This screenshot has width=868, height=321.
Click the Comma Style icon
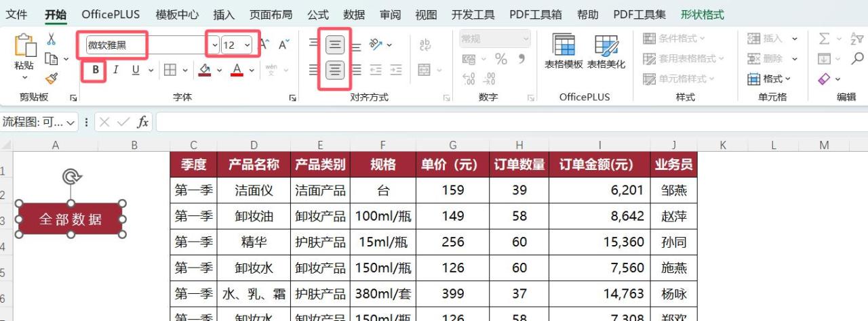(521, 59)
